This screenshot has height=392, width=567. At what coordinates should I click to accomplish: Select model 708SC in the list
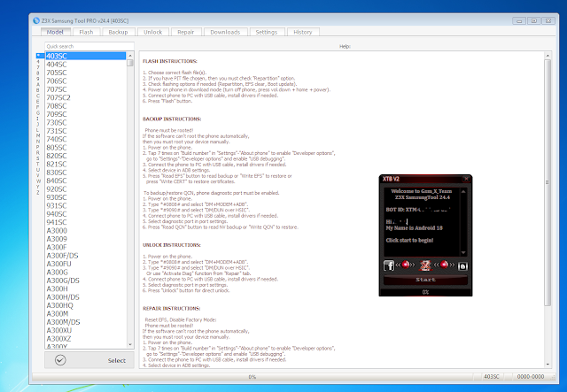[x=85, y=106]
